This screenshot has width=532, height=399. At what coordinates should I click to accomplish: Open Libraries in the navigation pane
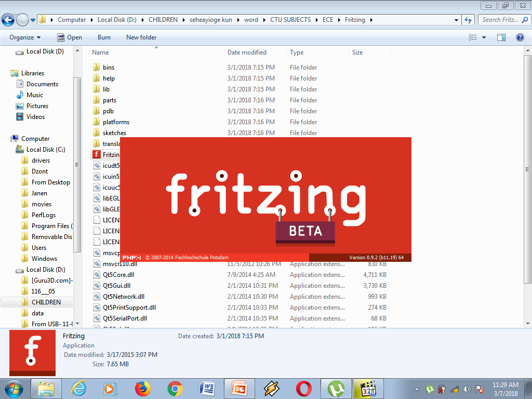tap(33, 73)
